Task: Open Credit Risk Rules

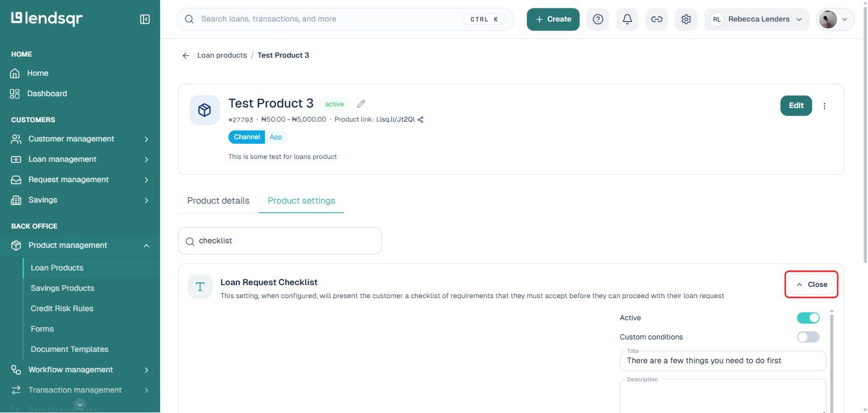Action: click(62, 308)
